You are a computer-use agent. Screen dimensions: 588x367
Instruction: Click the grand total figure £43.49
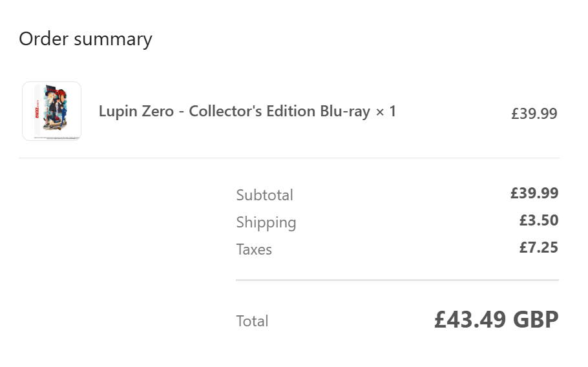click(x=470, y=319)
